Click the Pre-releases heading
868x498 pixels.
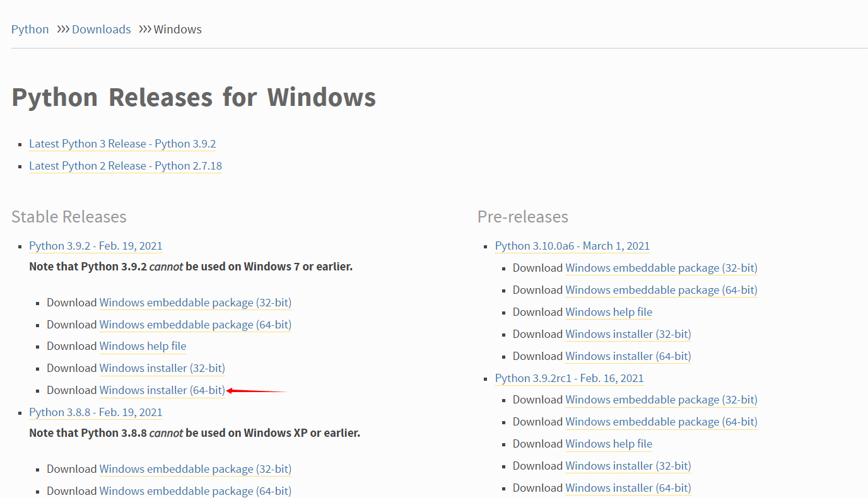pos(523,217)
